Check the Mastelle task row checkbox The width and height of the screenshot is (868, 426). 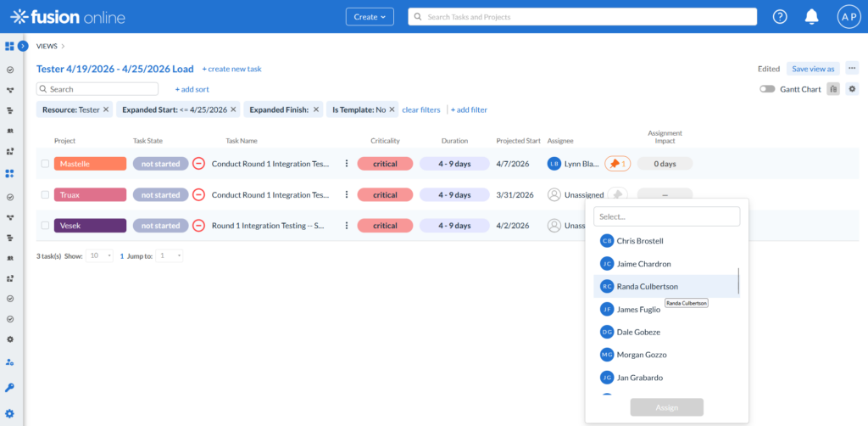coord(45,164)
